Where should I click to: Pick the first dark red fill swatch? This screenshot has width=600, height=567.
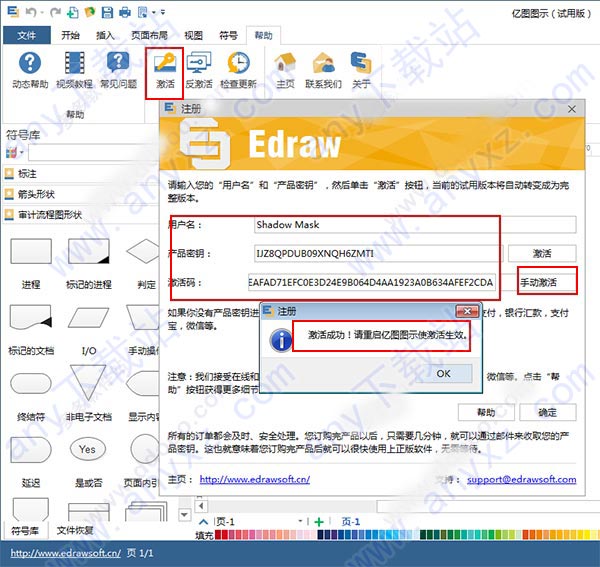218,534
